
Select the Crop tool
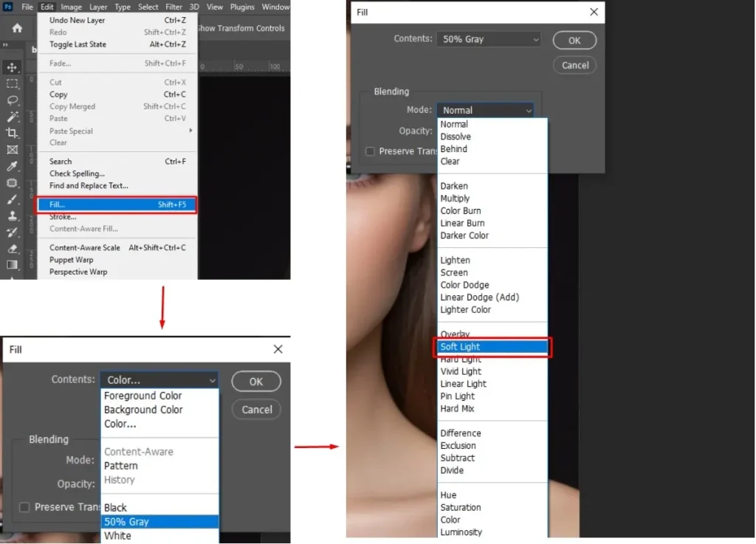12,133
